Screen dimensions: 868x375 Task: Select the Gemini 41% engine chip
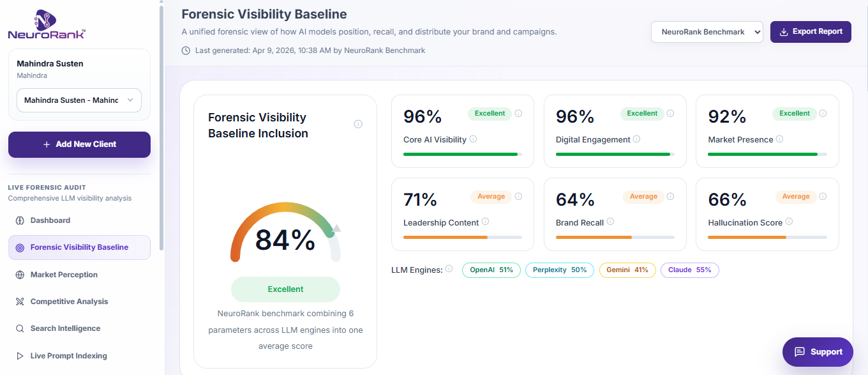coord(627,270)
